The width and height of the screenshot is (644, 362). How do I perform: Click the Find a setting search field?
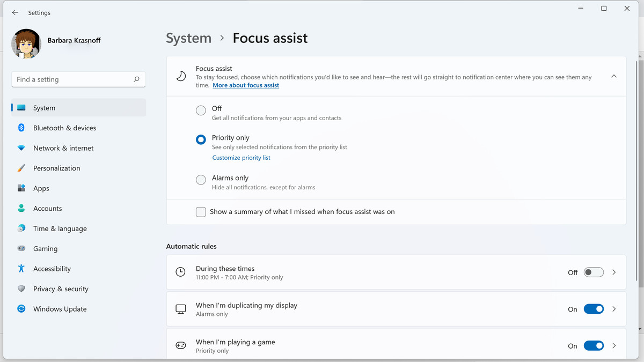point(72,79)
